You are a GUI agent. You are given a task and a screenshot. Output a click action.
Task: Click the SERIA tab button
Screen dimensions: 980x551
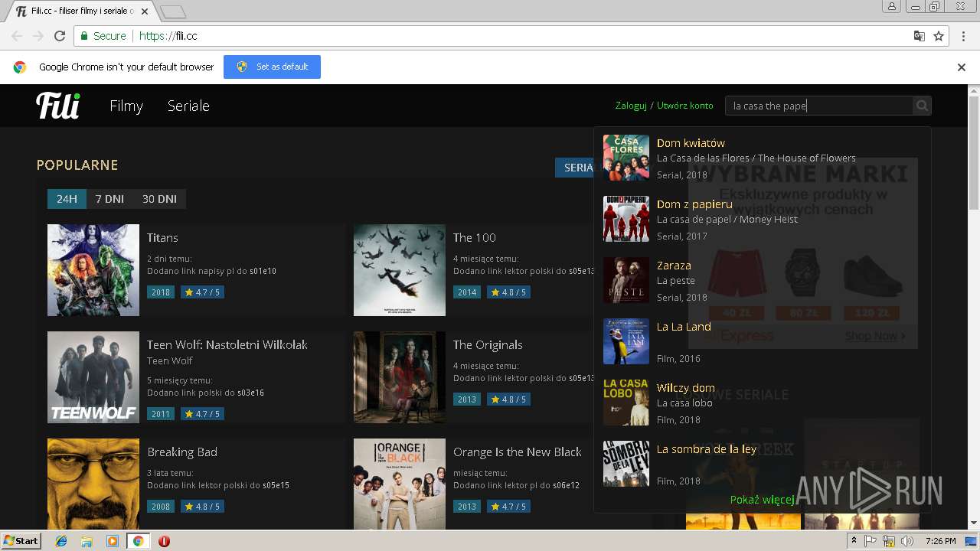click(575, 168)
